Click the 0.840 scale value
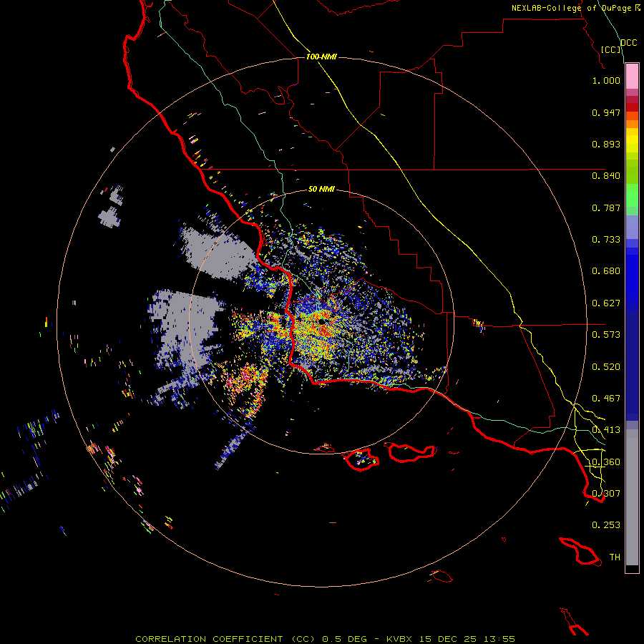 pyautogui.click(x=606, y=176)
